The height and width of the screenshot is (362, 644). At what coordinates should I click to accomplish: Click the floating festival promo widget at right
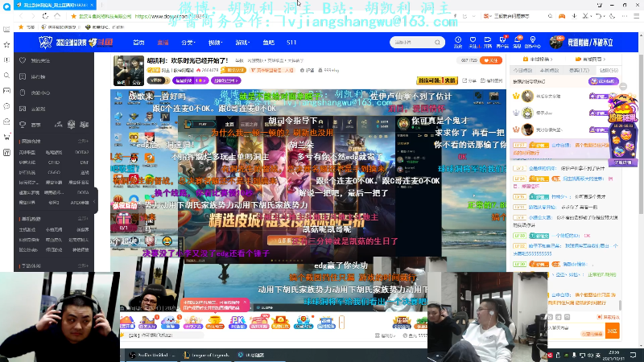tap(623, 130)
